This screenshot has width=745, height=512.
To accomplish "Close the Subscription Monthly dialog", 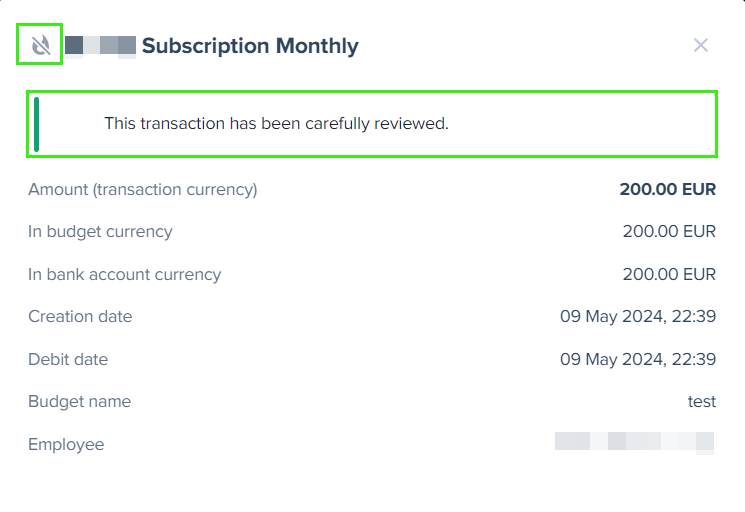I will point(701,46).
